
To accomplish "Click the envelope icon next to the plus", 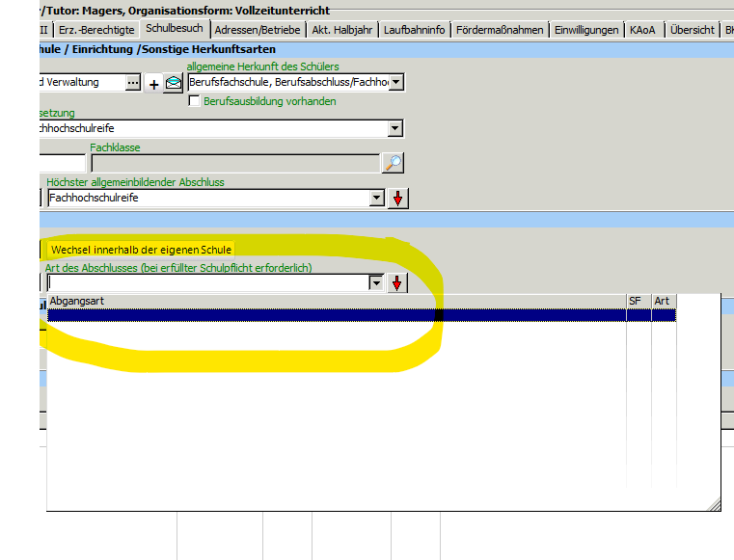I will (173, 84).
